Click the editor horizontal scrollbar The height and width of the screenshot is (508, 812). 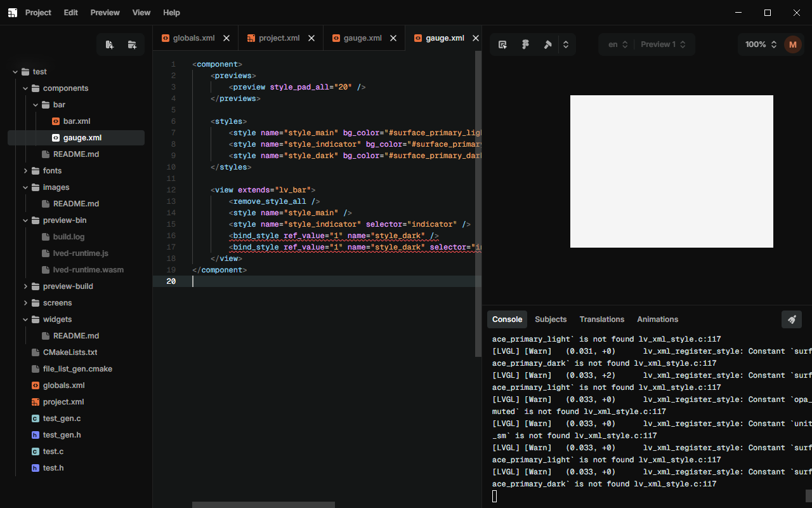263,505
